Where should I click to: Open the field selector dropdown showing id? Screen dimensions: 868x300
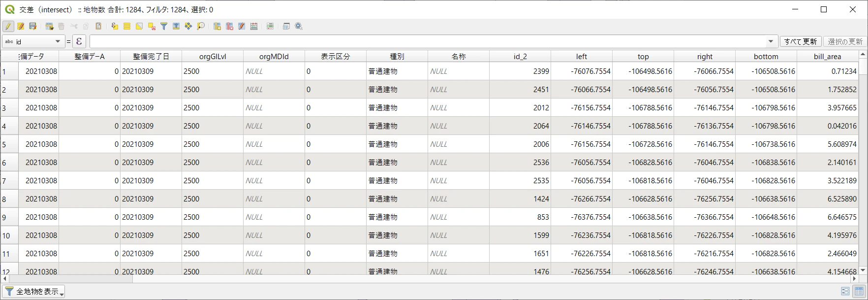33,41
